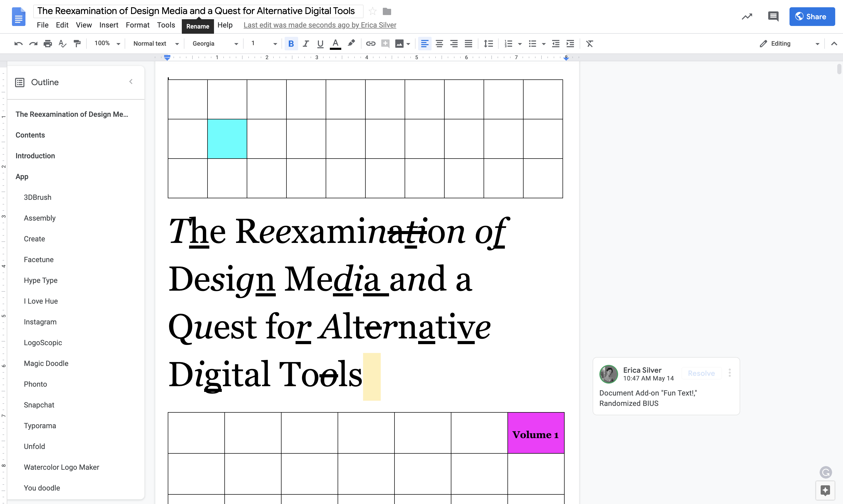
Task: Click the Redo arrow icon
Action: [x=33, y=44]
